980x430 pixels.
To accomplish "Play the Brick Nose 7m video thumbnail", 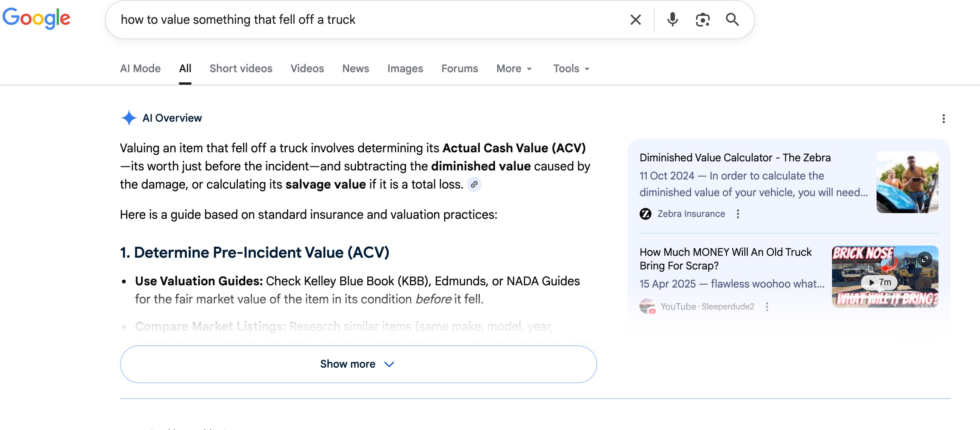I will click(x=884, y=277).
